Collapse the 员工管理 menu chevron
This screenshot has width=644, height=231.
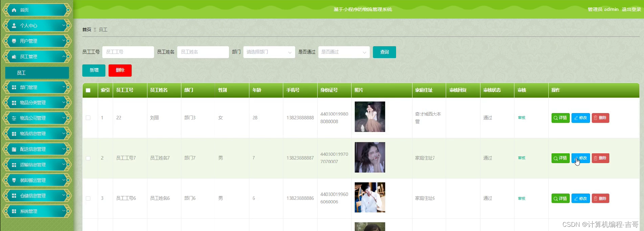pyautogui.click(x=64, y=56)
